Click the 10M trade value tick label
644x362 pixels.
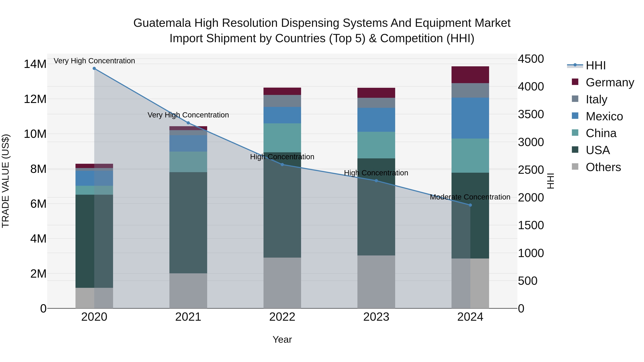click(35, 134)
